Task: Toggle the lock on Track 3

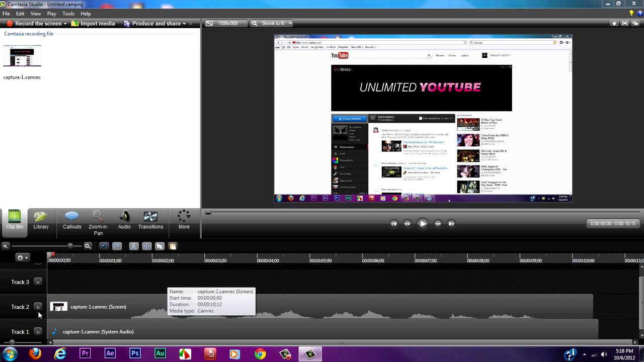Action: pos(38,282)
